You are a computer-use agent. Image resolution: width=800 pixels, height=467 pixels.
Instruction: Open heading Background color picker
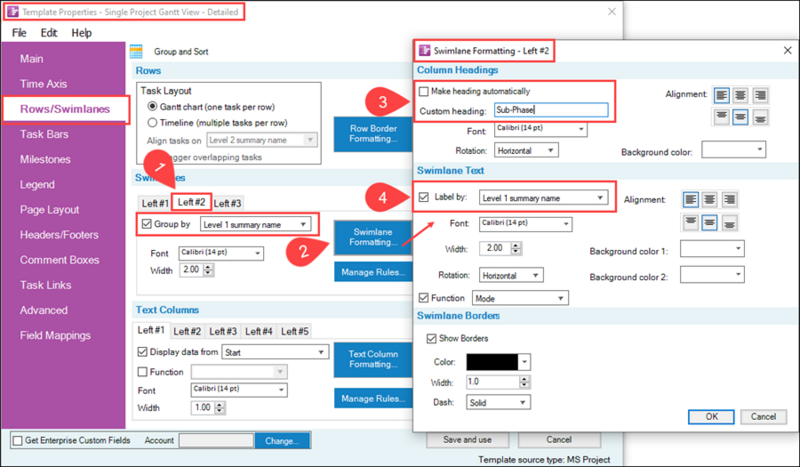[x=734, y=150]
